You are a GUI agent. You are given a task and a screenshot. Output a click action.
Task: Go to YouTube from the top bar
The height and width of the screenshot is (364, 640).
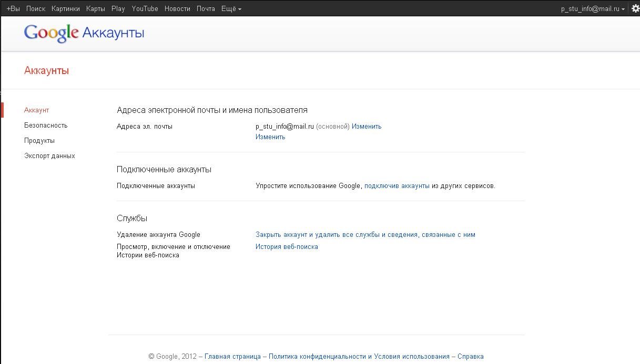pos(145,8)
